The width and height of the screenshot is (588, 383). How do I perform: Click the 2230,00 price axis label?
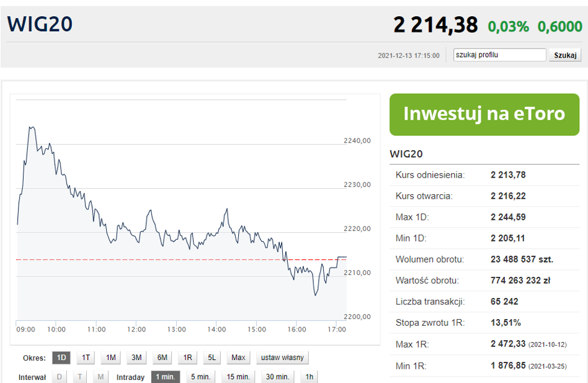[357, 184]
